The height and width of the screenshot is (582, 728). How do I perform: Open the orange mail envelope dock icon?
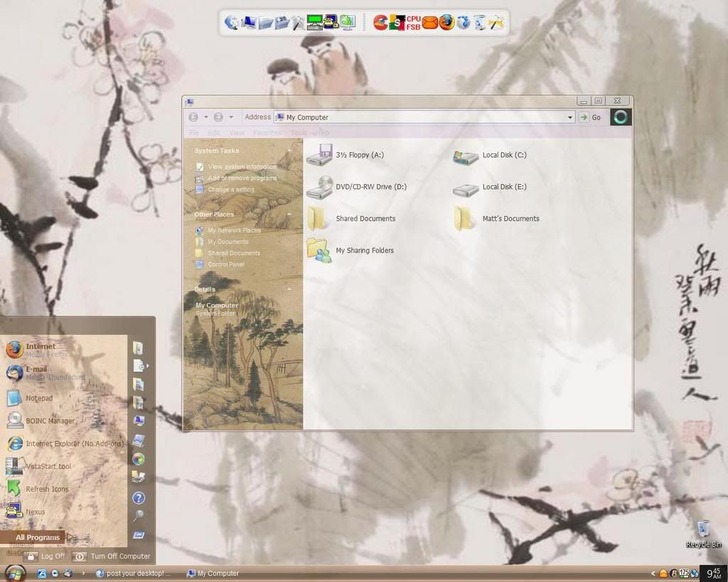coord(430,23)
